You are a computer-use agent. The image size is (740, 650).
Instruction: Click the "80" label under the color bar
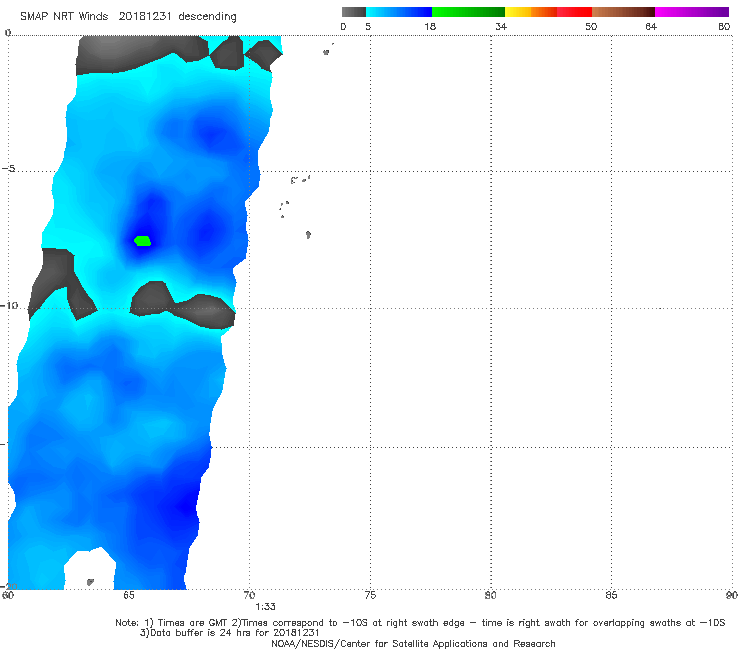point(724,26)
